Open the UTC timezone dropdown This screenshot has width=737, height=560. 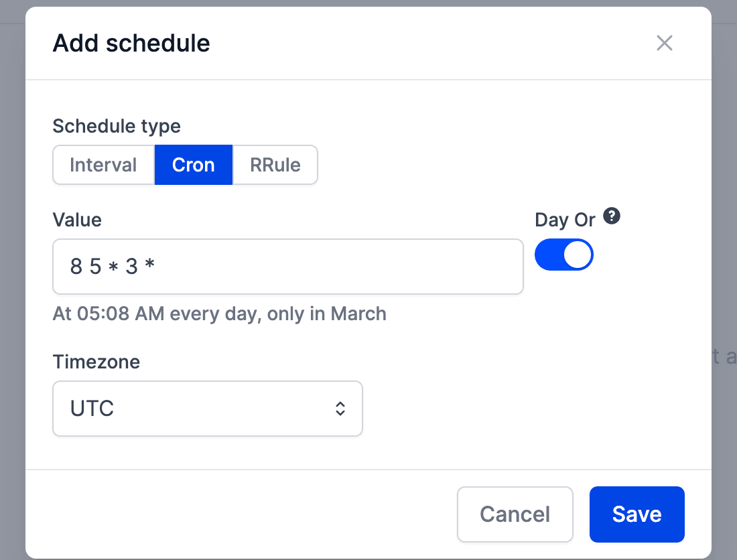coord(207,409)
